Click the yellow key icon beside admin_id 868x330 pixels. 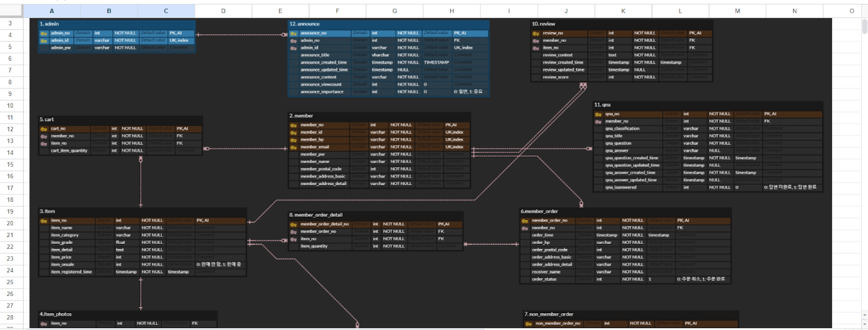tap(44, 40)
